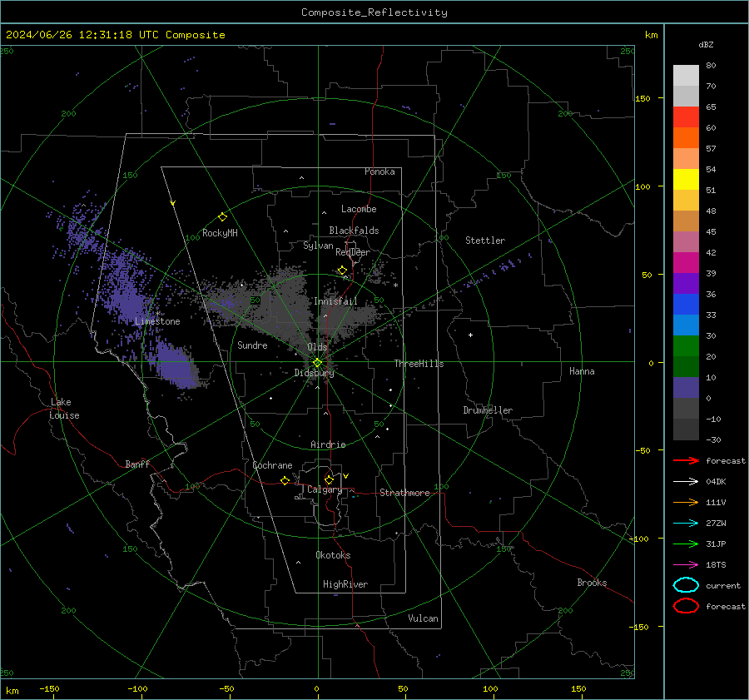
Task: Click the red forecast ellipse icon
Action: click(x=686, y=606)
